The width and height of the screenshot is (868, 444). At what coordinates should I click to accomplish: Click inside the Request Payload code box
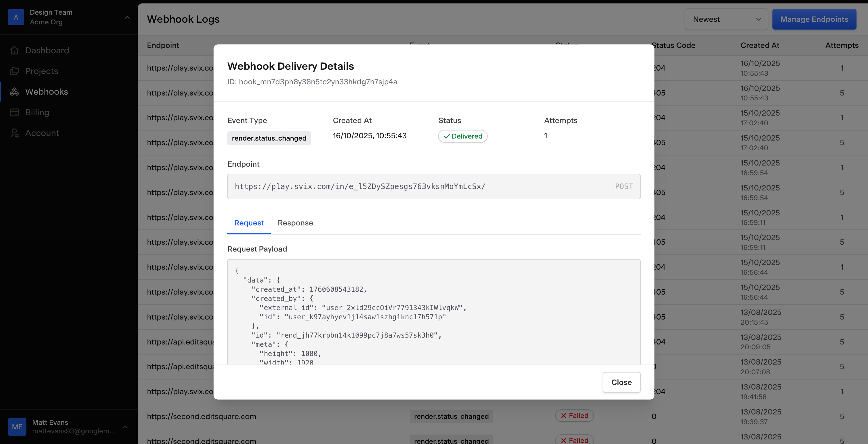[434, 312]
